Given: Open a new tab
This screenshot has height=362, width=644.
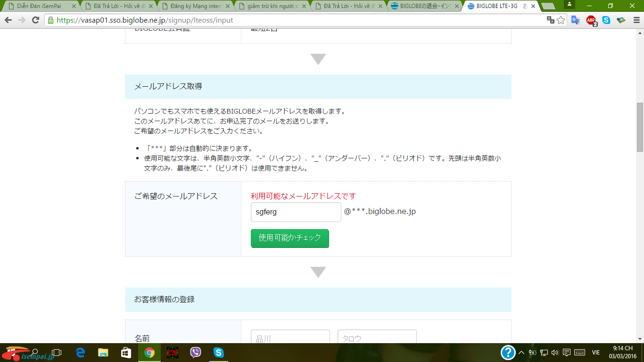Looking at the screenshot, I should 548,6.
